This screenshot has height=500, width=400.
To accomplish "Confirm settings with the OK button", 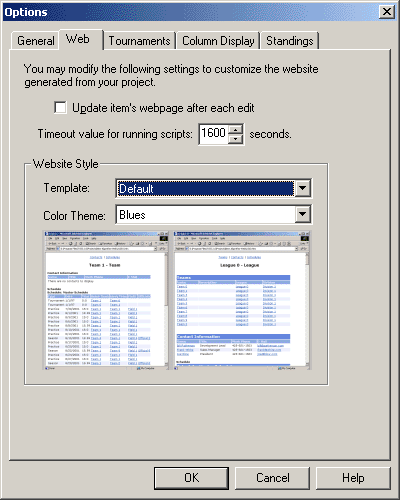I will click(x=191, y=478).
